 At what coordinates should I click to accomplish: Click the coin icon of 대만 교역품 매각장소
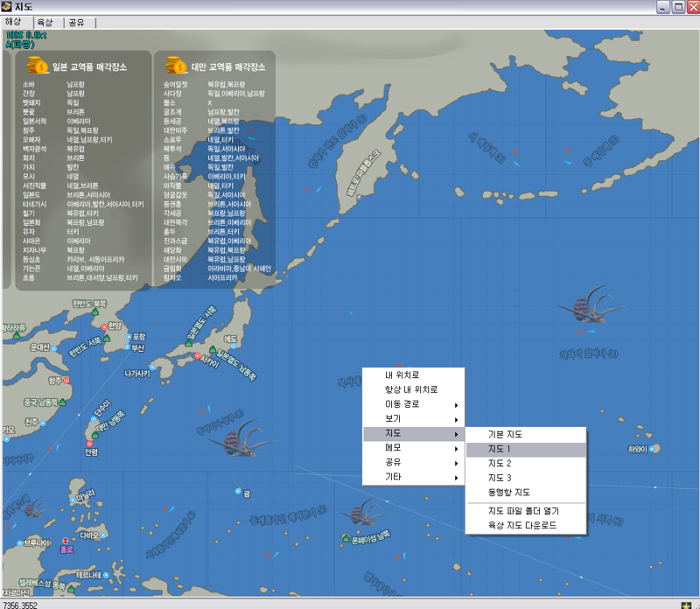(177, 65)
